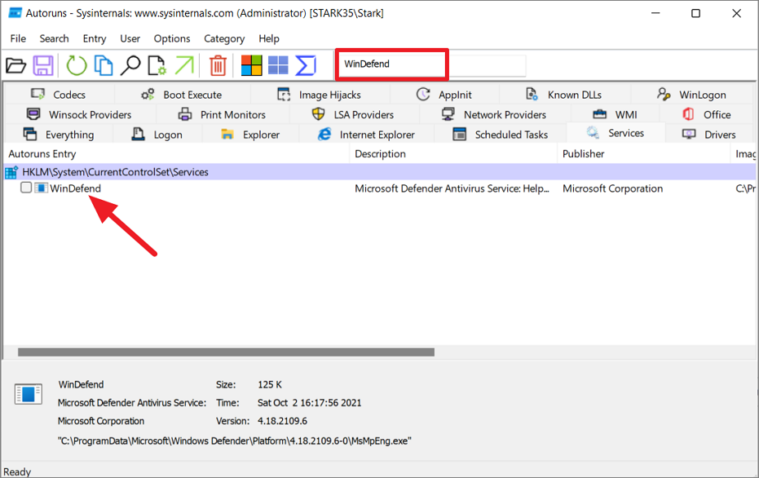
Task: Sort by Description column header
Action: point(454,154)
